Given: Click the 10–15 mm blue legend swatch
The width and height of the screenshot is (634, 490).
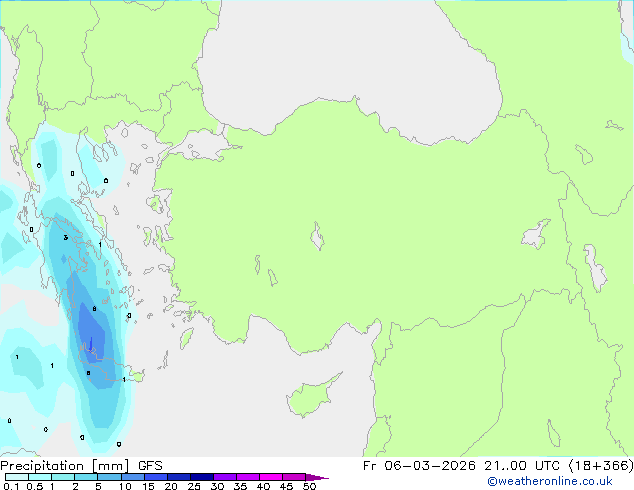Looking at the screenshot, I should pyautogui.click(x=133, y=477).
